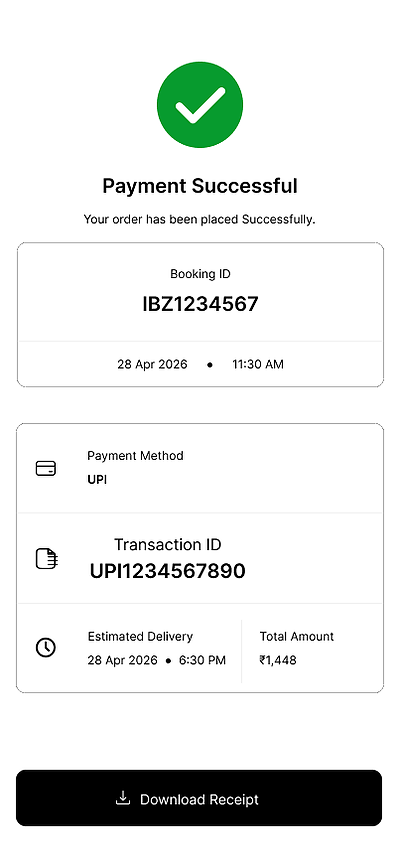
Task: Click the Total Amount label
Action: pos(297,636)
